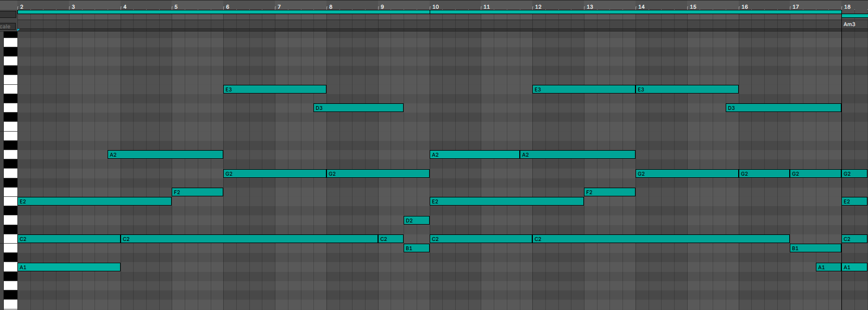The width and height of the screenshot is (868, 310).
Task: Select the F2 note at bar 5
Action: click(197, 192)
